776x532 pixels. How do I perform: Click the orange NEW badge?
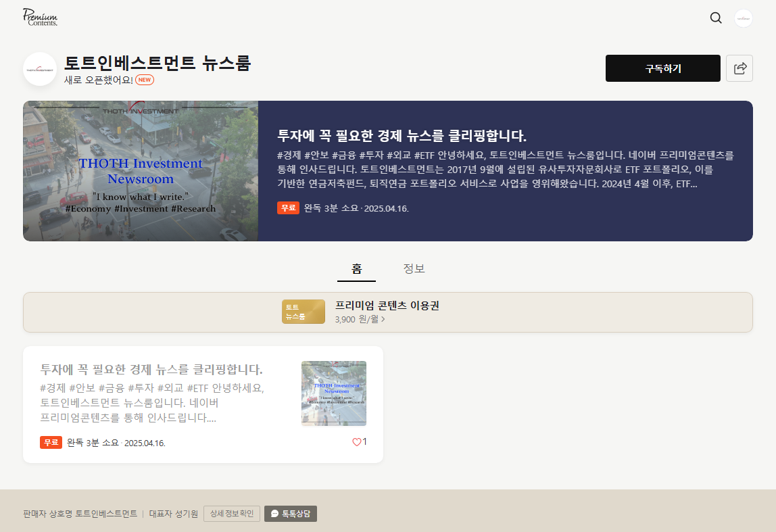coord(145,80)
